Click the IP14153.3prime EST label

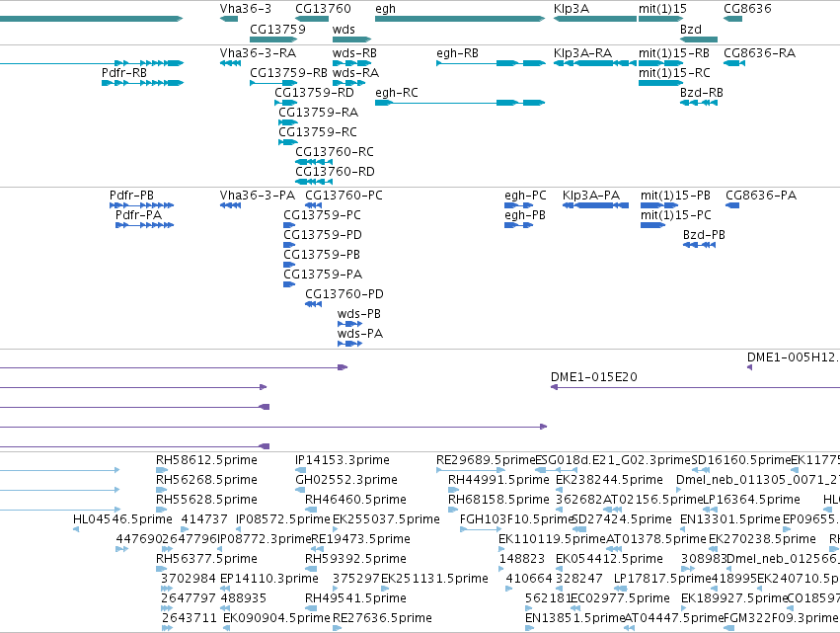342,460
